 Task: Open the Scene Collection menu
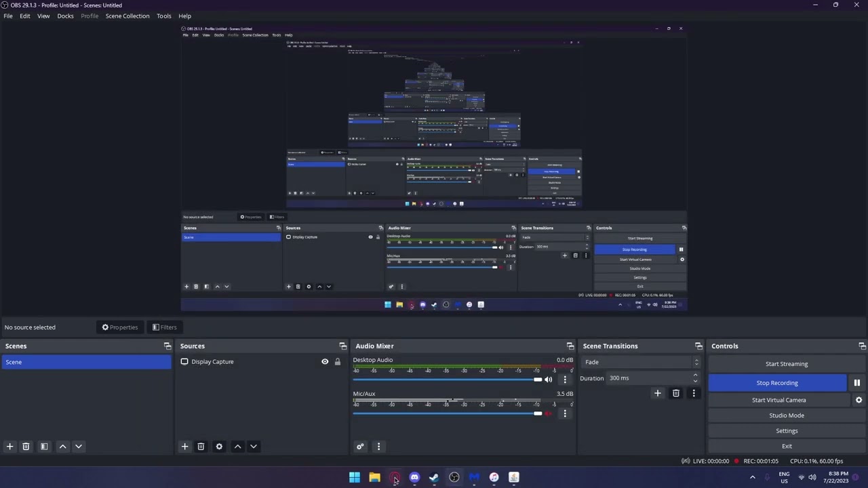click(x=127, y=16)
